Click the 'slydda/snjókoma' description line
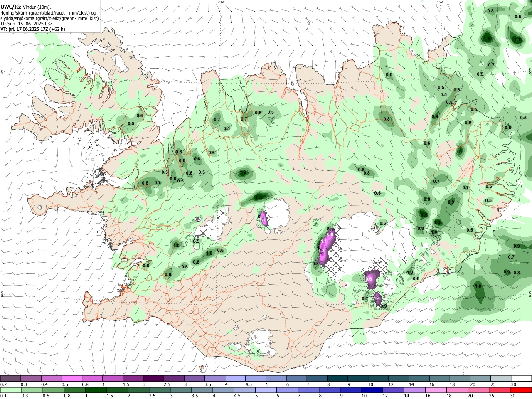Screen dimensions: 532x399 (49, 18)
